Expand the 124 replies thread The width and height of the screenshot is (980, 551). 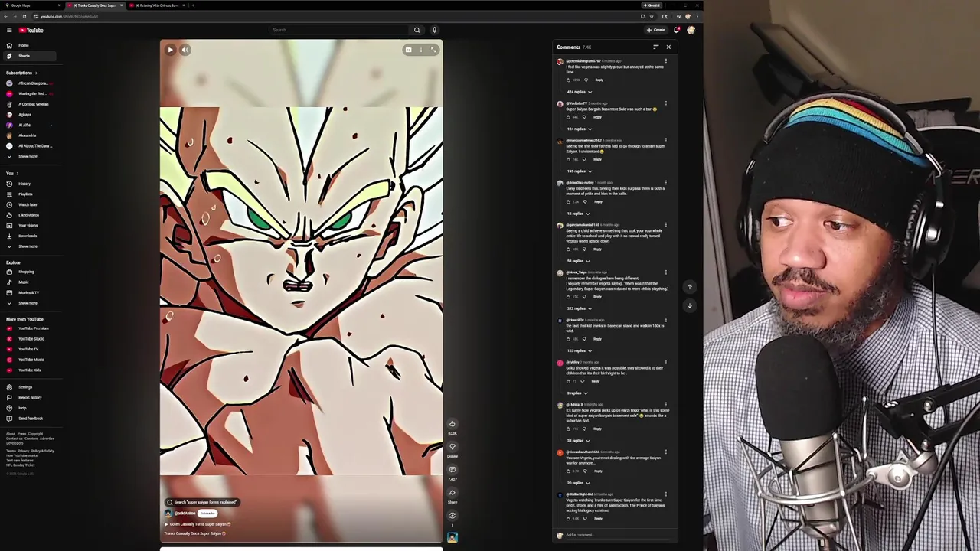(580, 129)
